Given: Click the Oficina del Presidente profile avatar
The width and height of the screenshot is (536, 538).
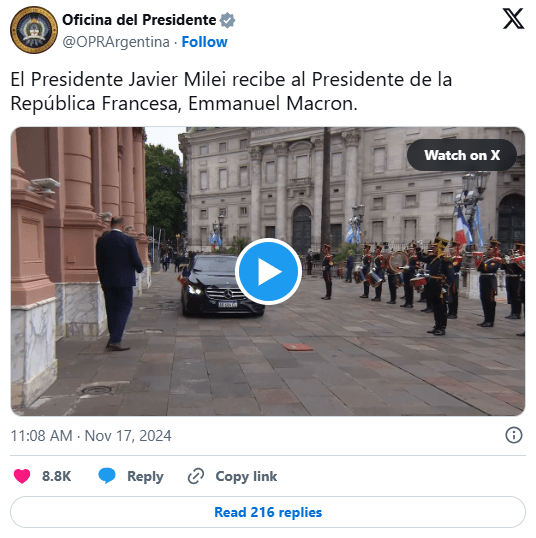Looking at the screenshot, I should [x=34, y=30].
